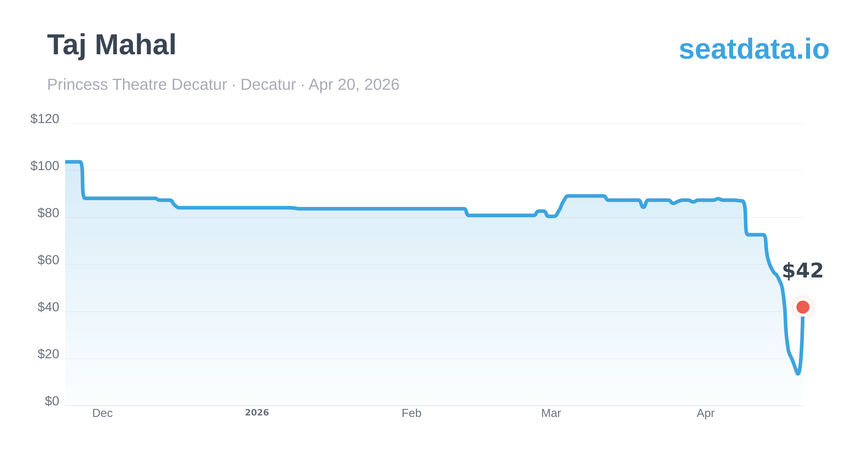Image resolution: width=868 pixels, height=456 pixels.
Task: Click the Feb label on the x-axis
Action: [411, 413]
